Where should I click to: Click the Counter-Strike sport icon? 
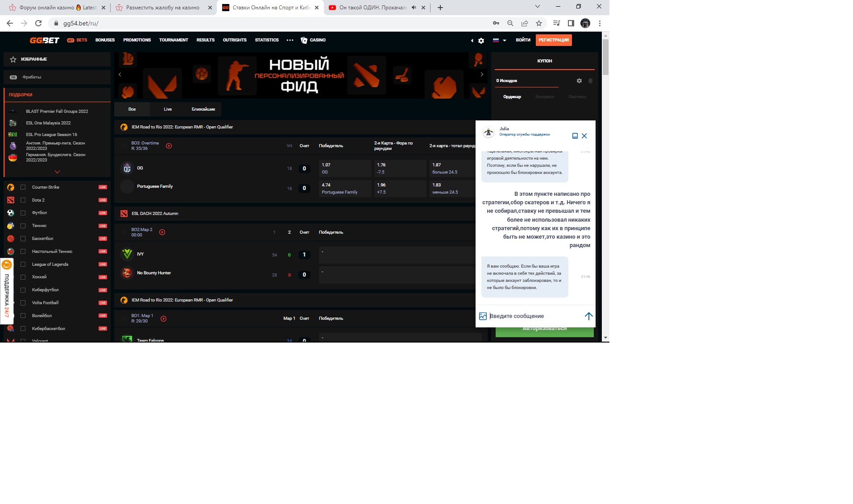point(11,187)
